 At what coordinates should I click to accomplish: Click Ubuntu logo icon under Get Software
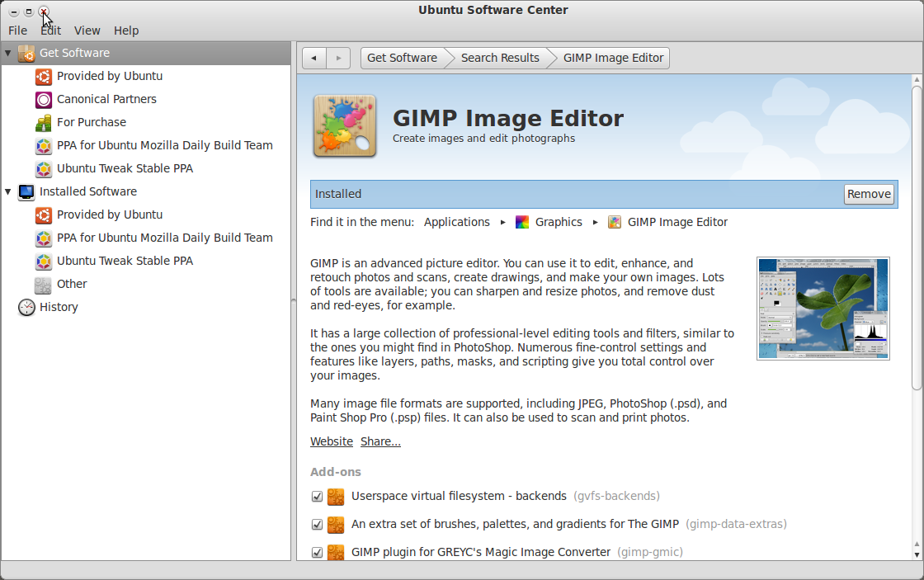click(x=44, y=77)
